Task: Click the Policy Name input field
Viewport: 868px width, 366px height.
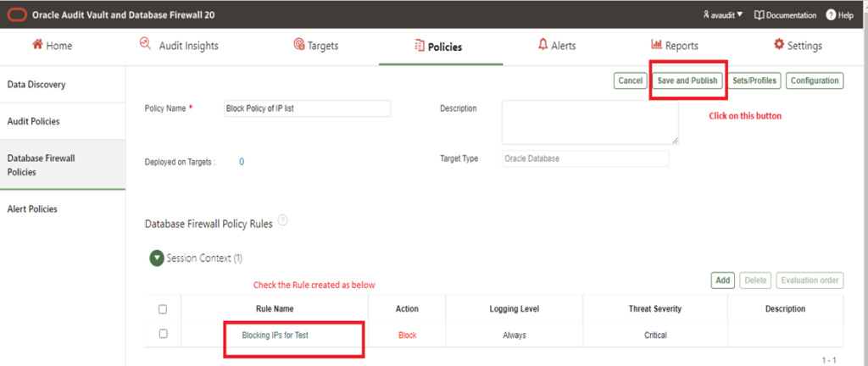Action: 306,108
